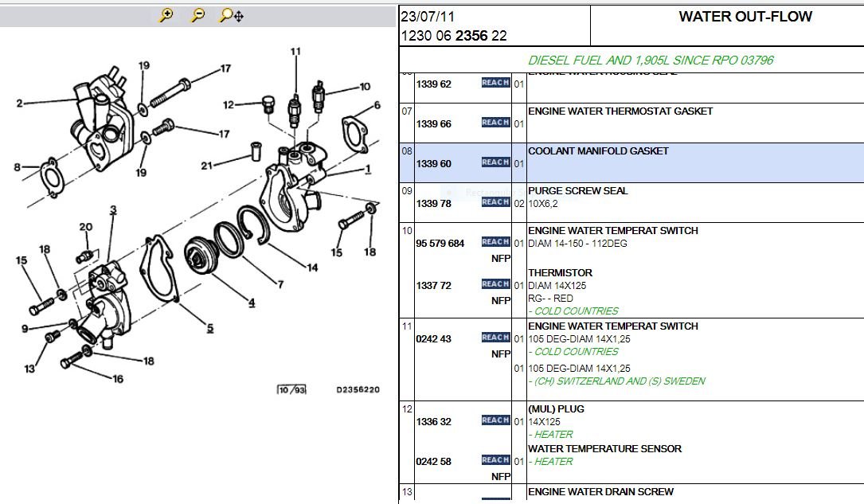This screenshot has width=864, height=504.
Task: Click the zoom in magnifier icon
Action: [166, 15]
